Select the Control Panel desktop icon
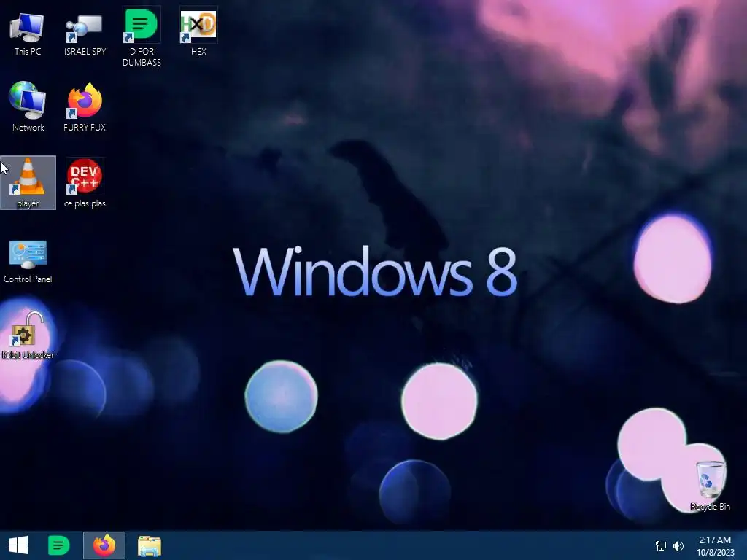 pos(28,261)
